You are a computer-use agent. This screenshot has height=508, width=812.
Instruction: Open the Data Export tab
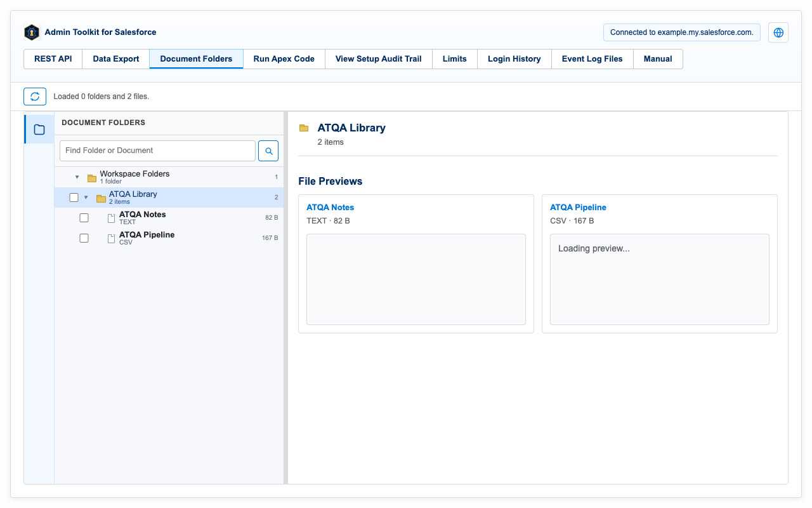click(116, 59)
